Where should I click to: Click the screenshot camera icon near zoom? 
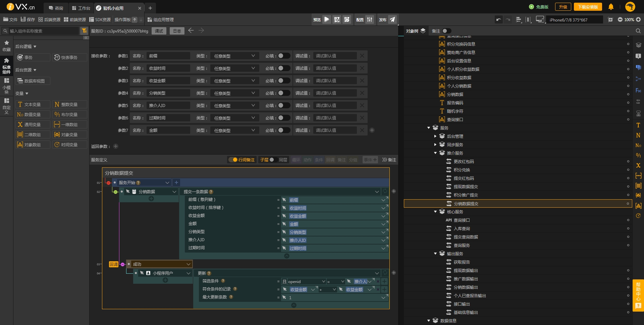pos(610,20)
